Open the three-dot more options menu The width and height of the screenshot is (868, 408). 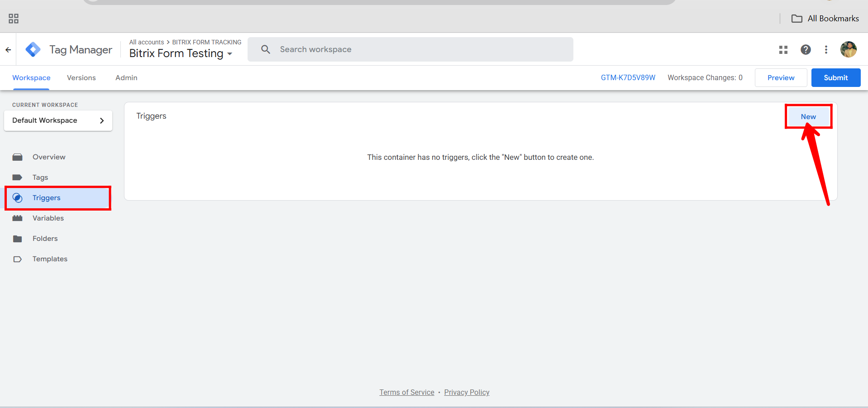(826, 50)
